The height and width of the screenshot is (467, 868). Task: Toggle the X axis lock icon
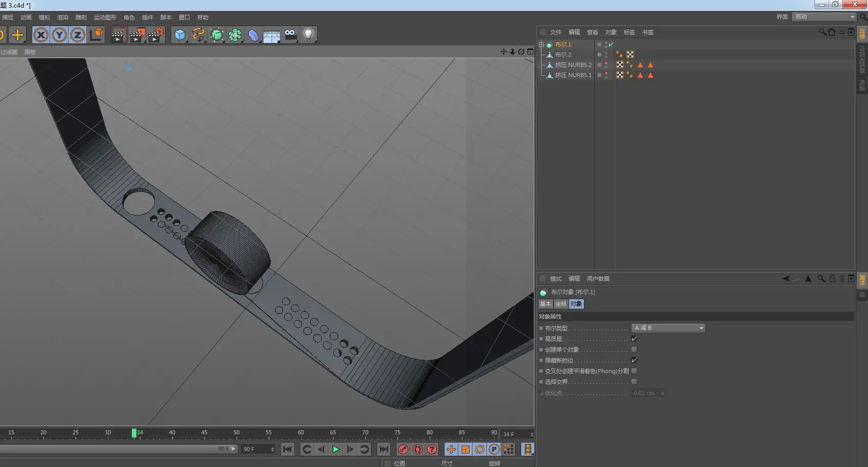pos(41,35)
